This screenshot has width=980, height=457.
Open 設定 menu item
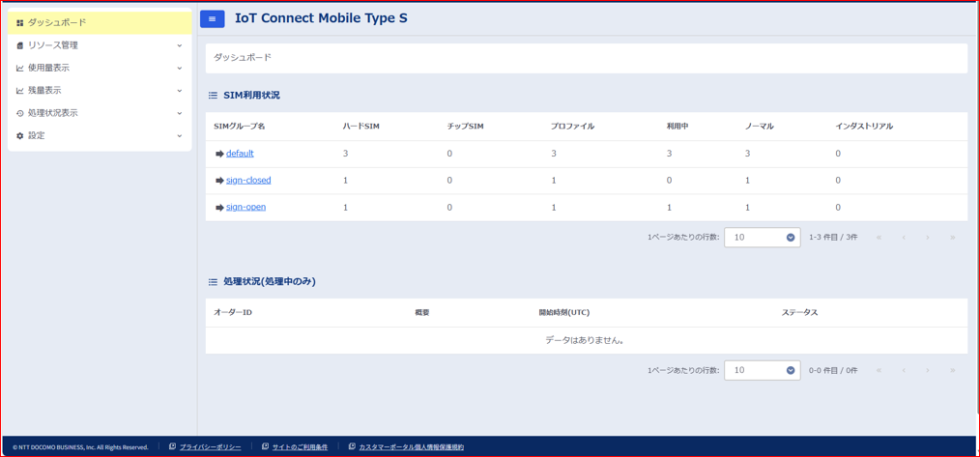(x=100, y=135)
